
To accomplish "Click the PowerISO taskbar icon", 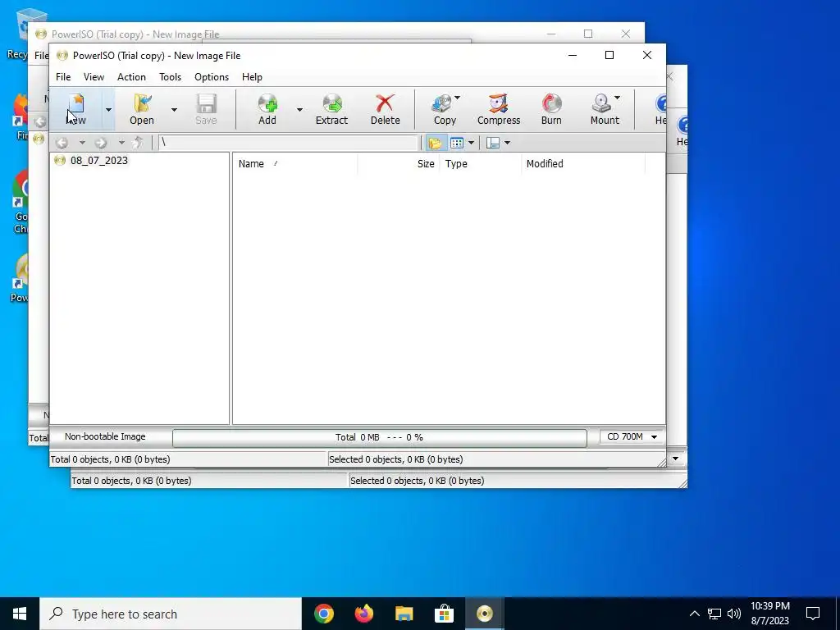I will pyautogui.click(x=484, y=614).
